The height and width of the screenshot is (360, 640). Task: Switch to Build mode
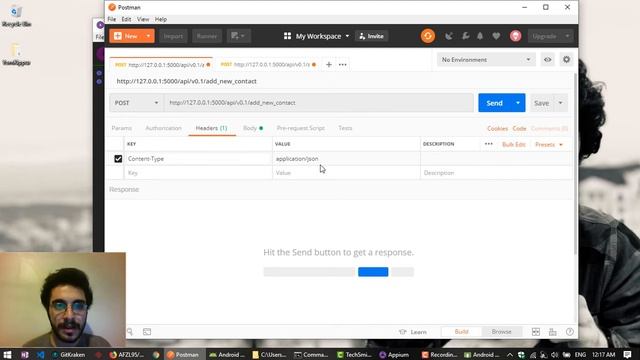[x=462, y=332]
